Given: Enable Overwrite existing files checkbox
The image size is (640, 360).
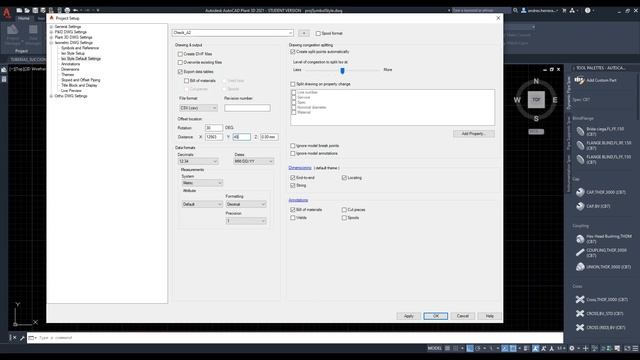Looking at the screenshot, I should pyautogui.click(x=180, y=62).
